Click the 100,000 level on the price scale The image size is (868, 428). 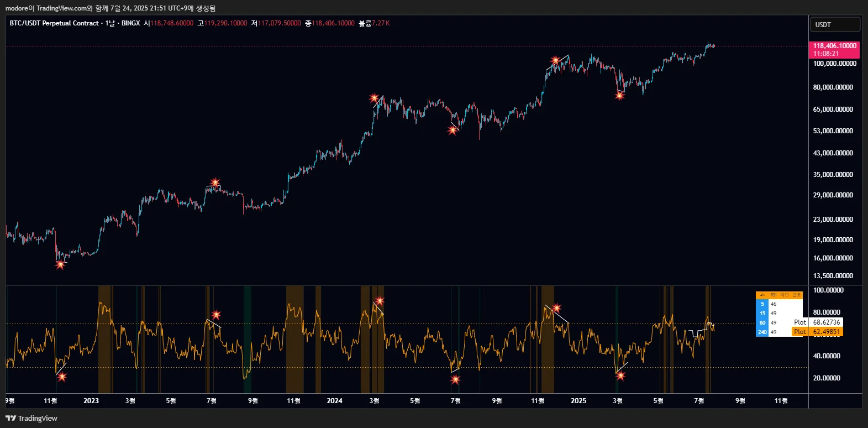click(x=834, y=64)
